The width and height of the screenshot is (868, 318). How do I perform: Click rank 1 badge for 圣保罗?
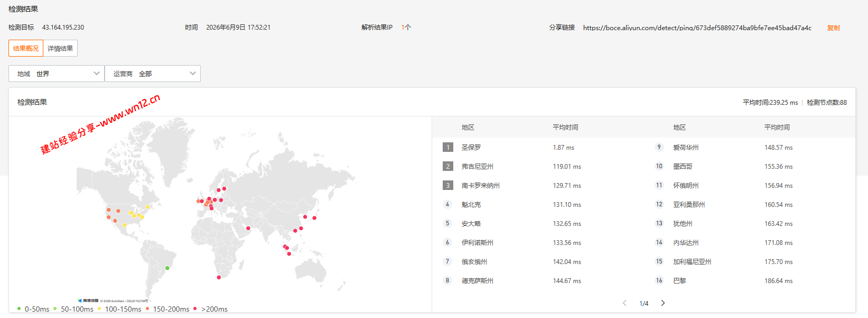point(448,148)
